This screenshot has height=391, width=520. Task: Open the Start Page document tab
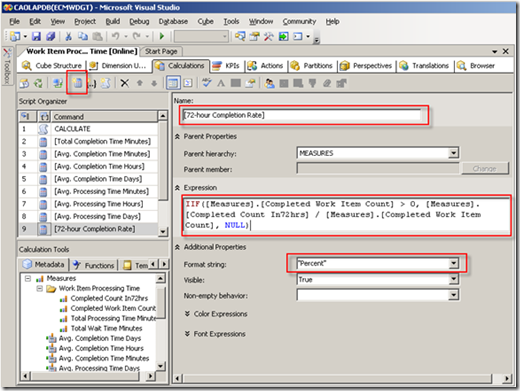[161, 51]
